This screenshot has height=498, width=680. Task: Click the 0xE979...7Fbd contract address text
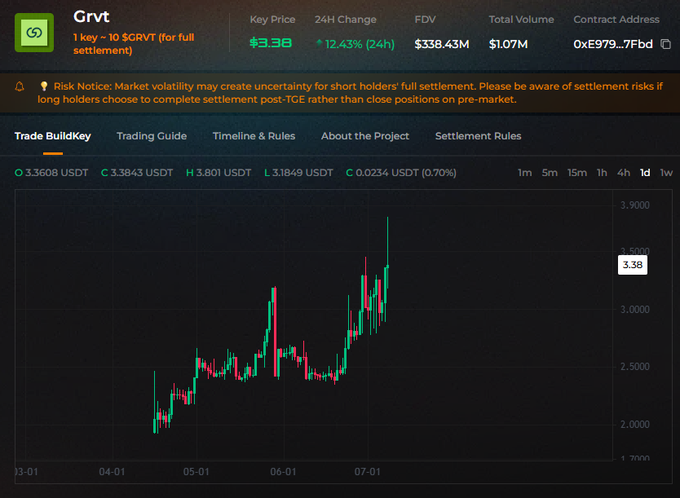click(x=613, y=44)
